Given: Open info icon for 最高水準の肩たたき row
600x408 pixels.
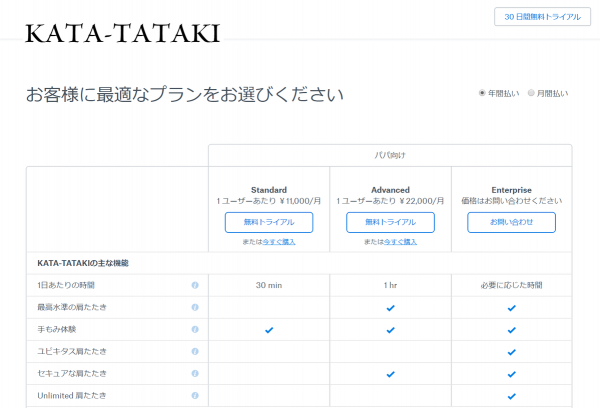Looking at the screenshot, I should click(195, 307).
